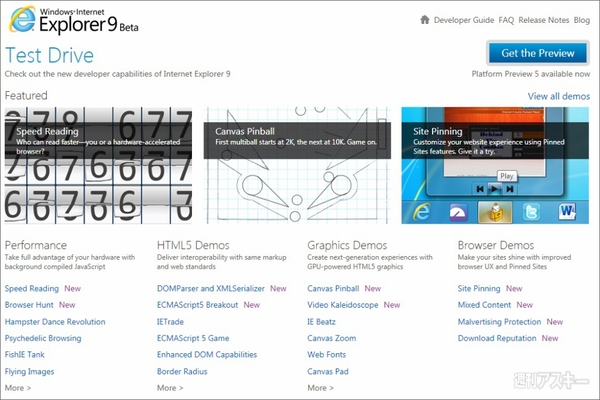Open the IETrade demo
600x400 pixels.
pyautogui.click(x=170, y=322)
